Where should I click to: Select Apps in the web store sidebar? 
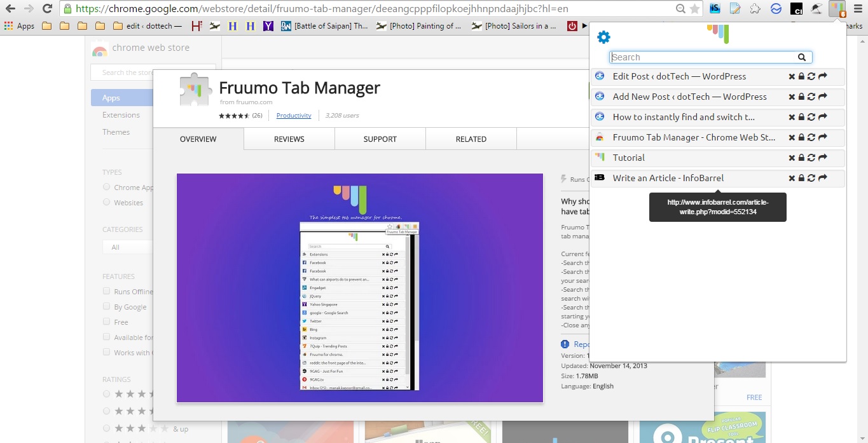click(x=122, y=98)
